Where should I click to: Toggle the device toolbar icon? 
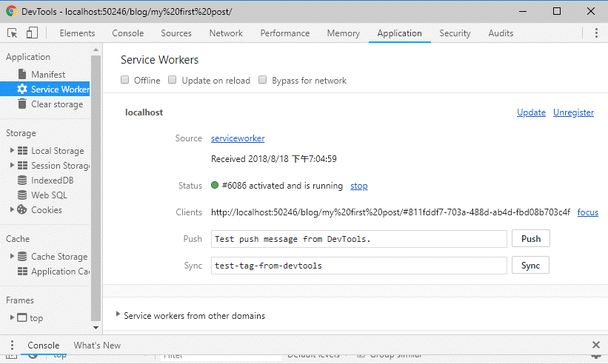(32, 33)
